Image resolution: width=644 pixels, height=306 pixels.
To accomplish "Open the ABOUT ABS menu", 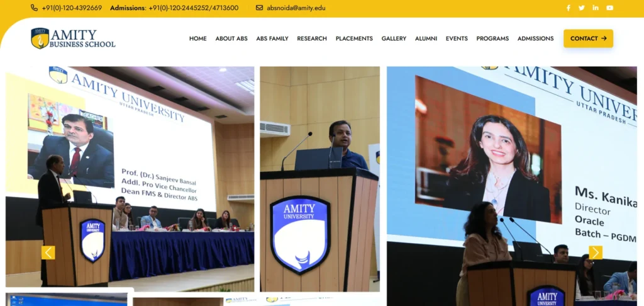I will coord(231,38).
